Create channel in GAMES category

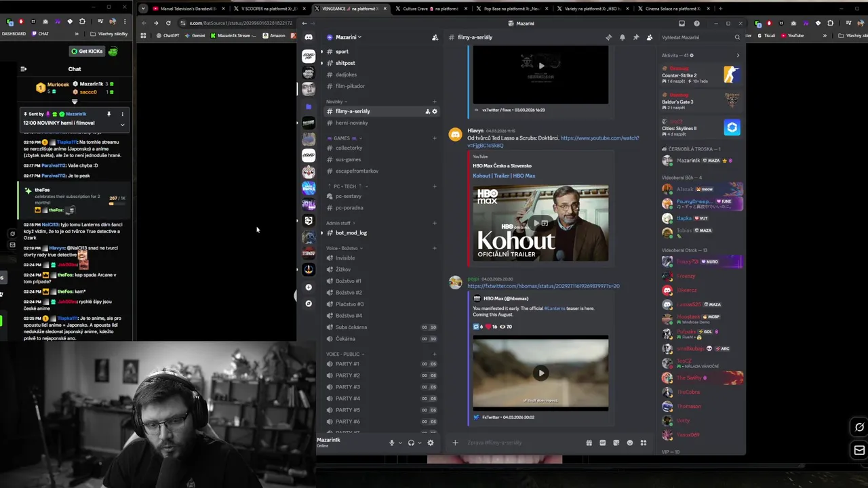pos(435,138)
